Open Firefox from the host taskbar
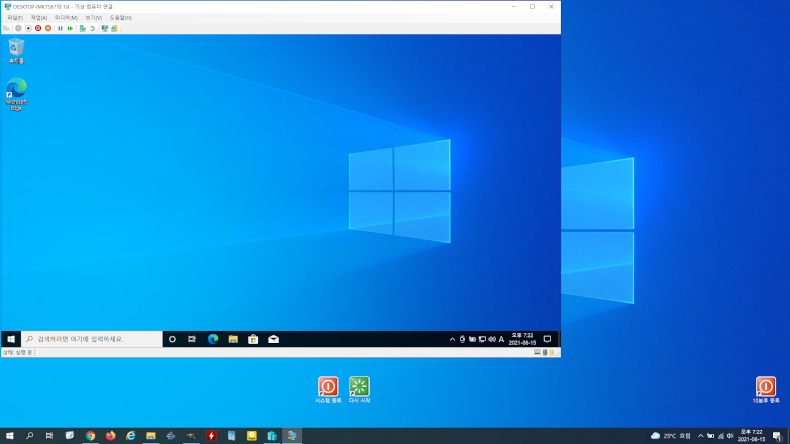Screen dimensions: 790x444 tap(110, 435)
